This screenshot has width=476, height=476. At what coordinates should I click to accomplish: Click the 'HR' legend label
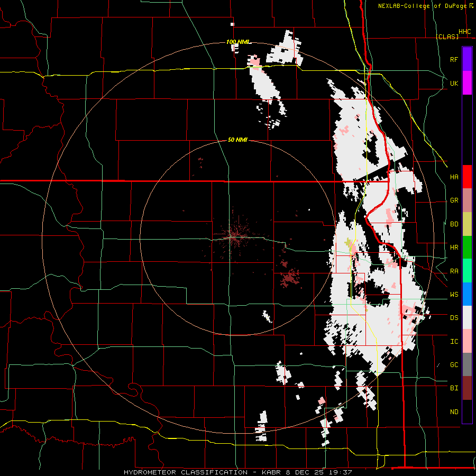pyautogui.click(x=454, y=248)
